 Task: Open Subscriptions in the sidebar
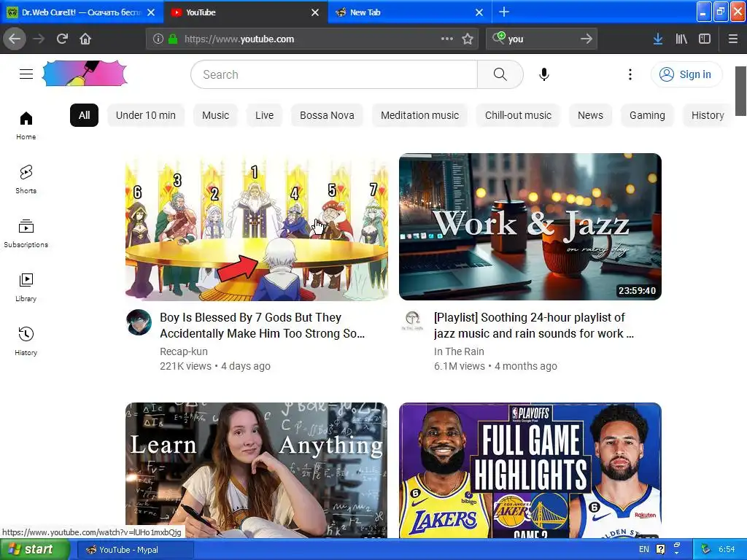click(26, 233)
